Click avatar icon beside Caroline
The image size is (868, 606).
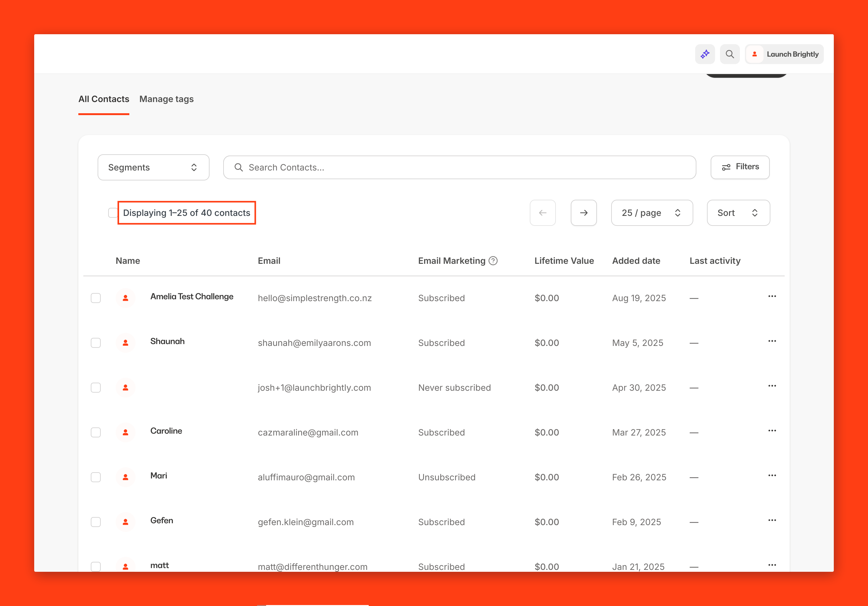coord(126,432)
